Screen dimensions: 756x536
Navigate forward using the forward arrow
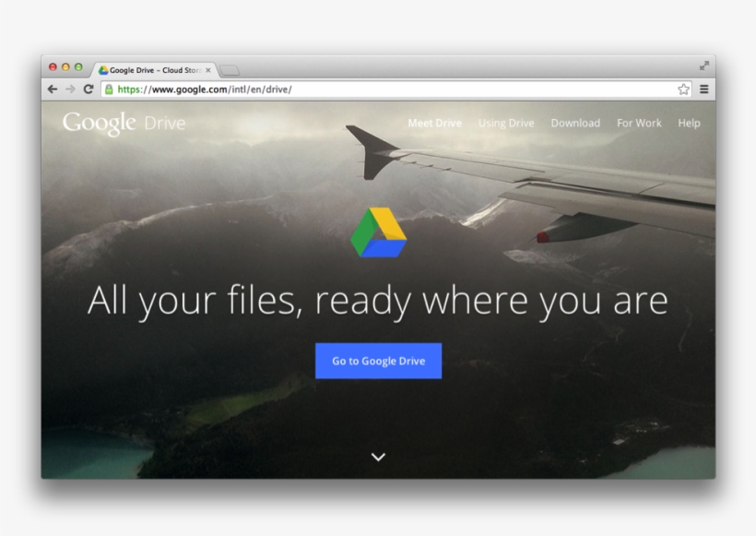coord(70,89)
